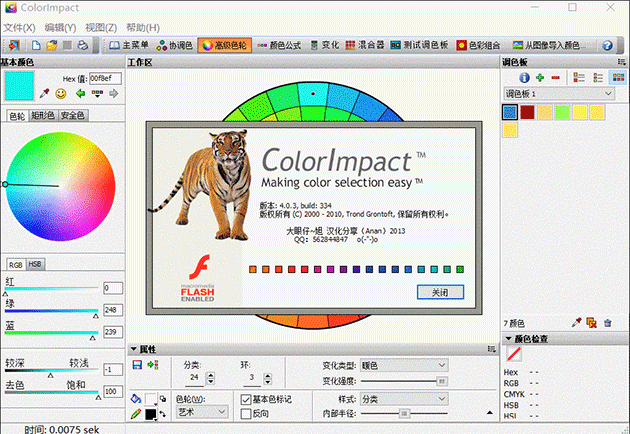Switch palette to detailed list view icon
Screen dimensions: 630x434
579,78
